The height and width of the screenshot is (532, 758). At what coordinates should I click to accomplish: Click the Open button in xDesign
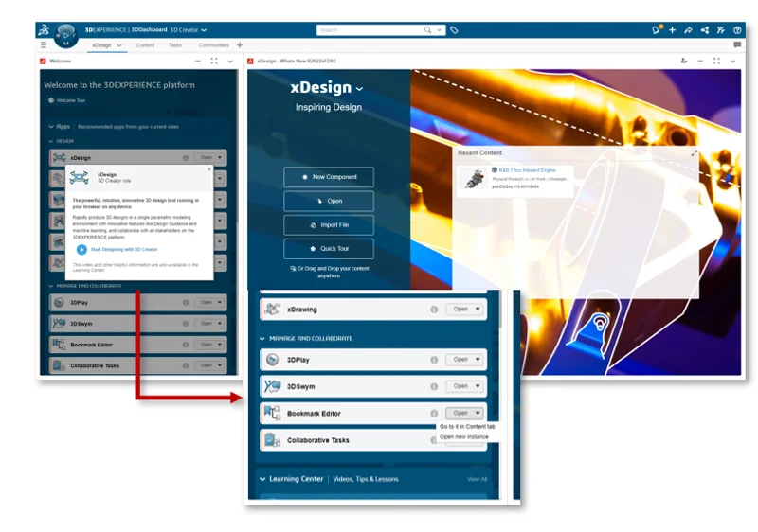329,201
